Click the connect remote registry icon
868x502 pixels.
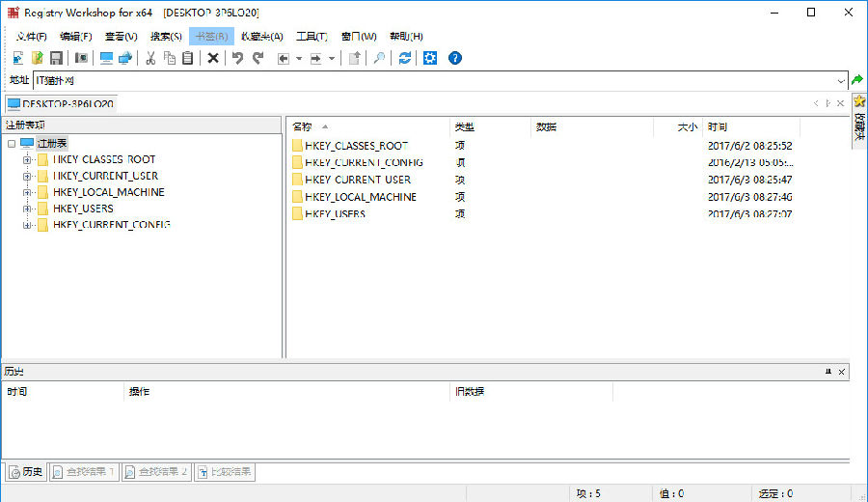pyautogui.click(x=125, y=58)
